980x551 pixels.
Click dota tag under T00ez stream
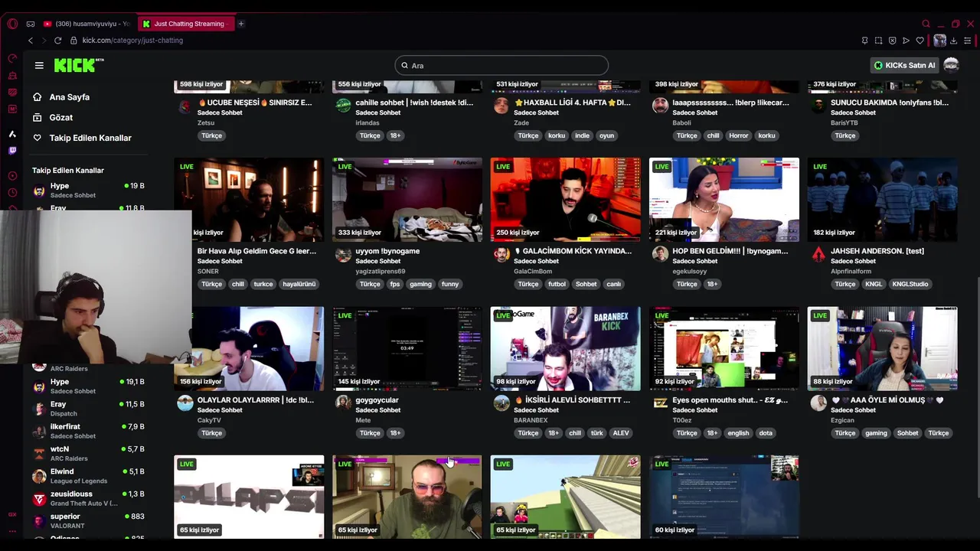tap(766, 433)
